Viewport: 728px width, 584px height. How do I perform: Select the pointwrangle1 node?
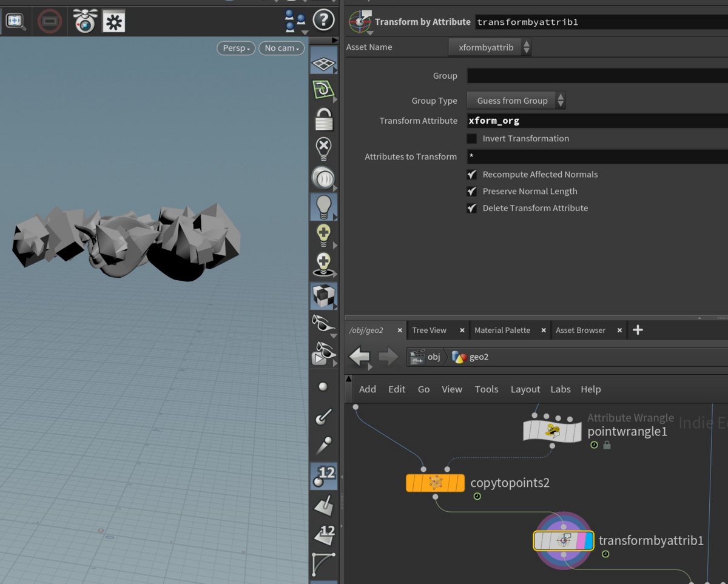pos(552,431)
